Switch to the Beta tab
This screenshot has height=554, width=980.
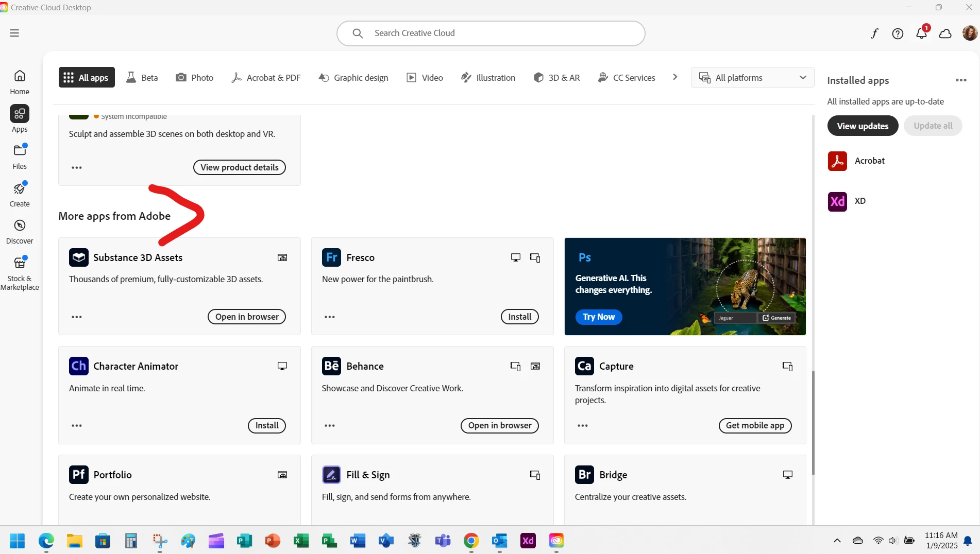[142, 77]
